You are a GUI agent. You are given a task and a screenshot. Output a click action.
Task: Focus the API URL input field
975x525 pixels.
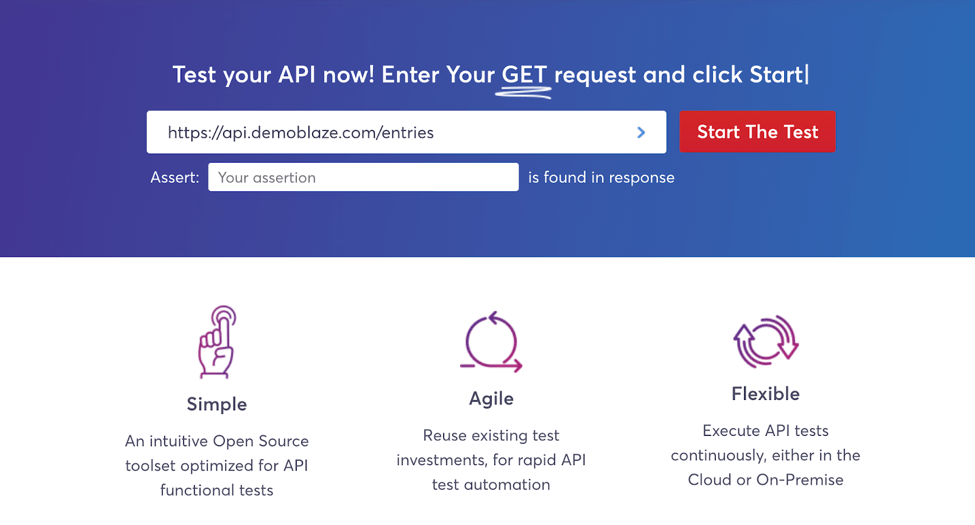pos(406,132)
